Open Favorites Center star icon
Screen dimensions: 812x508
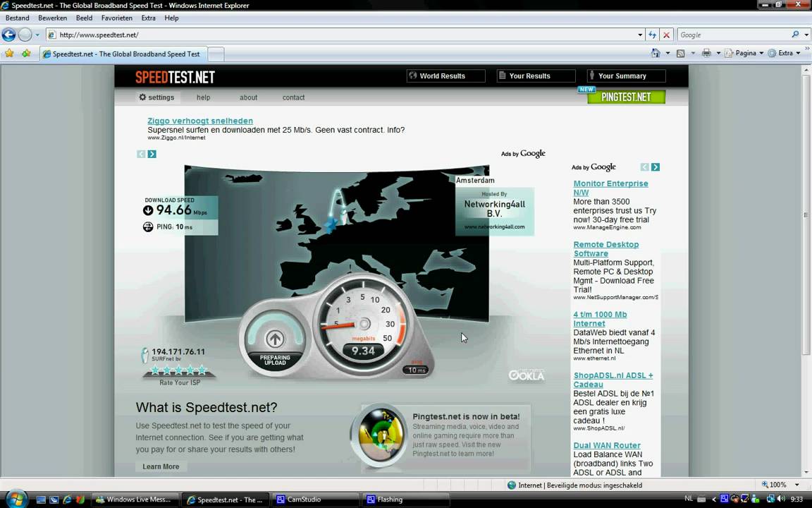tap(9, 53)
